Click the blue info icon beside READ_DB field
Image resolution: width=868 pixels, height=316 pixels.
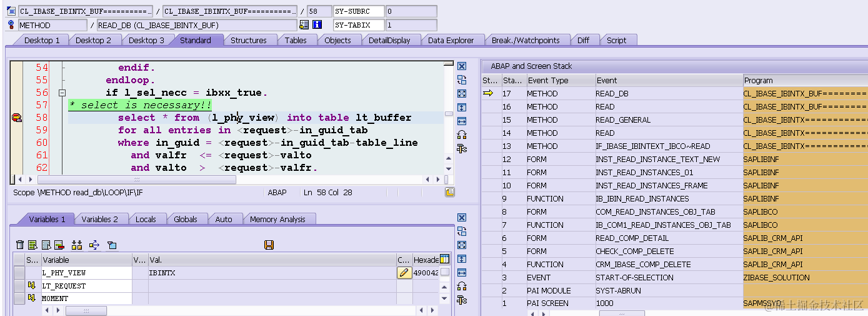tap(317, 25)
